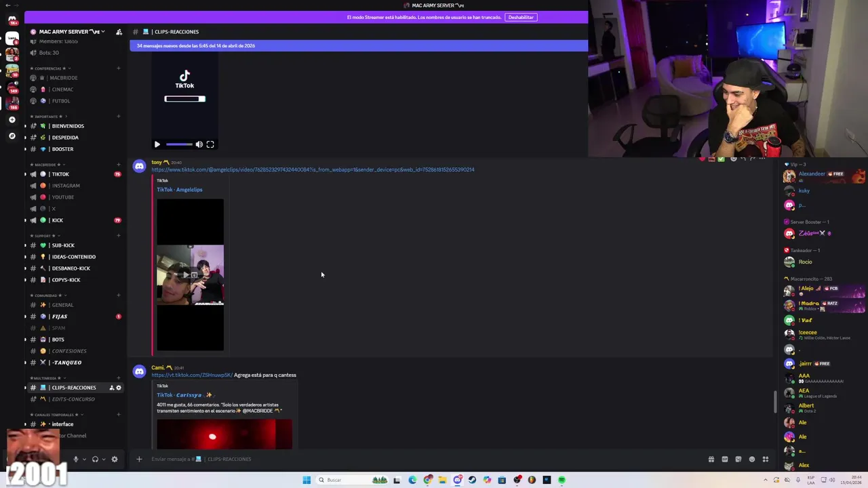Open the BIENVENIDOS channel
Viewport: 868px width, 488px height.
point(75,126)
